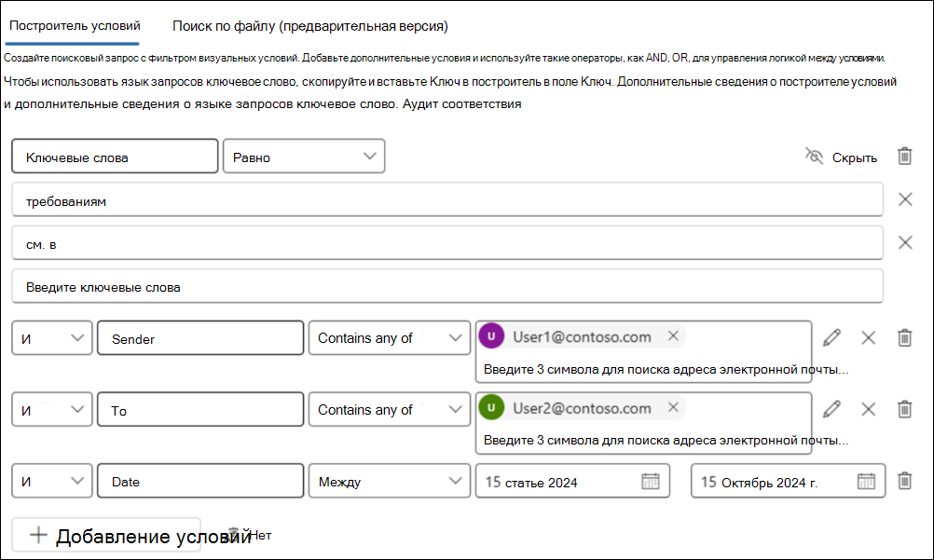Remove User1@contoso.com chip
Screen dimensions: 934x560
[x=673, y=336]
